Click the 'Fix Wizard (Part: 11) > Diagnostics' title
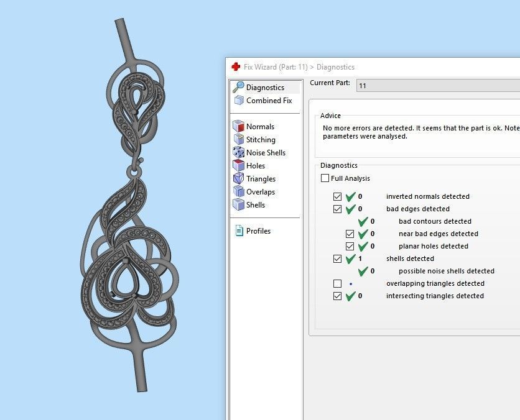The image size is (520, 420). tap(299, 67)
